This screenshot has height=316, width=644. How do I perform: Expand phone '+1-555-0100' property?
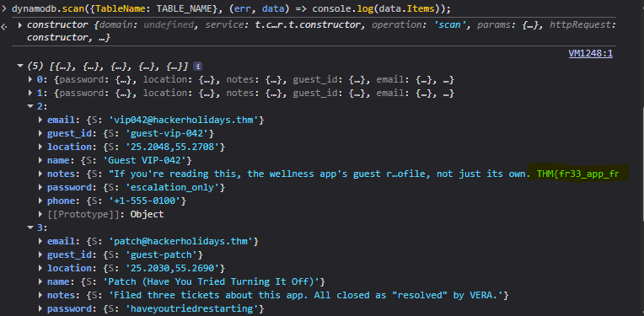coord(40,201)
